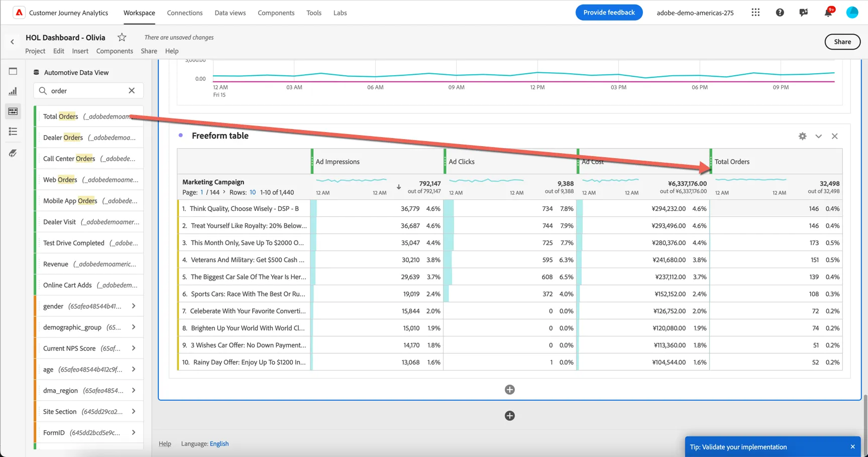Remove the Freeform table visualization
Screen dimensions: 868x457
834,136
